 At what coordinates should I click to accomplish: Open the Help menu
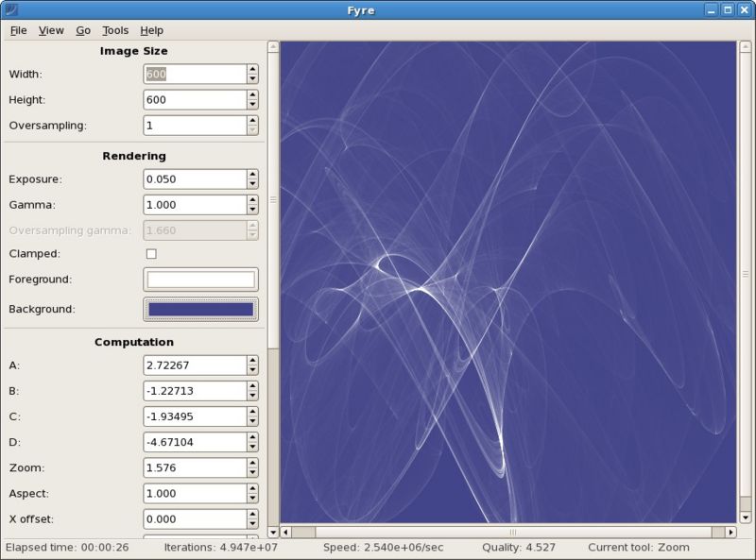151,30
